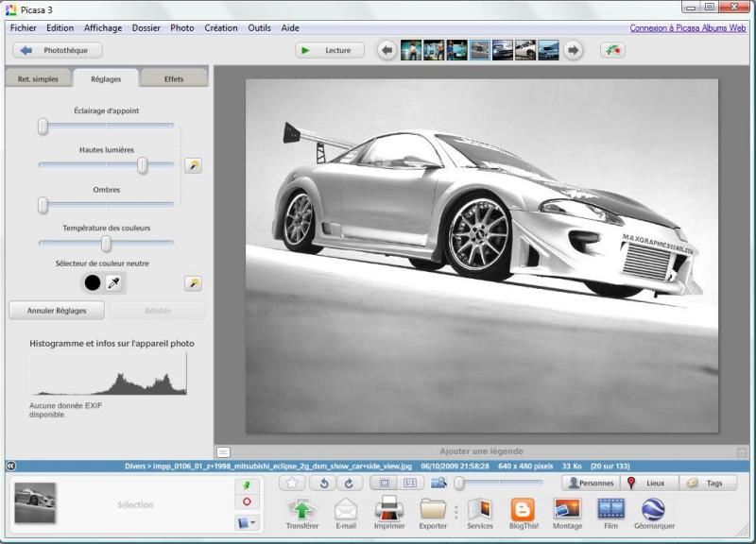Click the Ajouter une légende caption field
This screenshot has width=756, height=544.
click(x=481, y=451)
